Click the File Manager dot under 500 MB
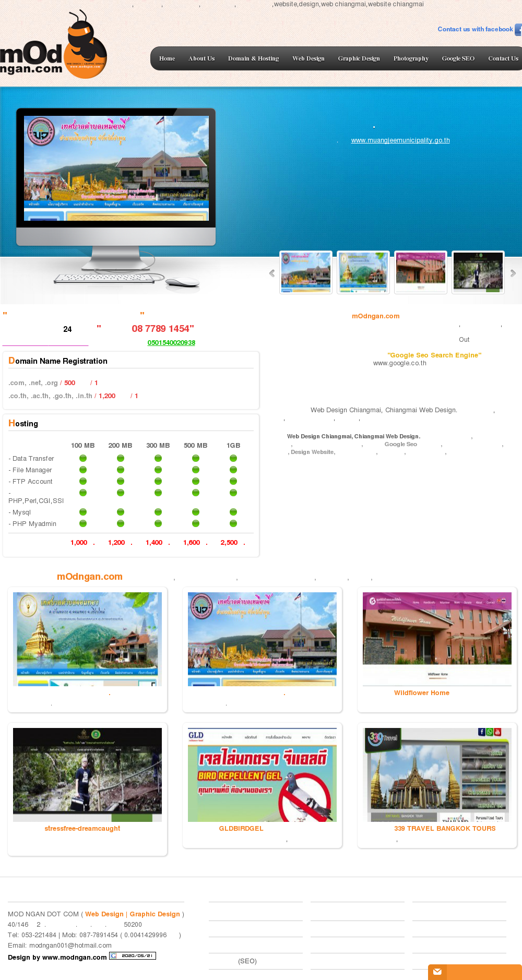Image resolution: width=522 pixels, height=980 pixels. [196, 470]
